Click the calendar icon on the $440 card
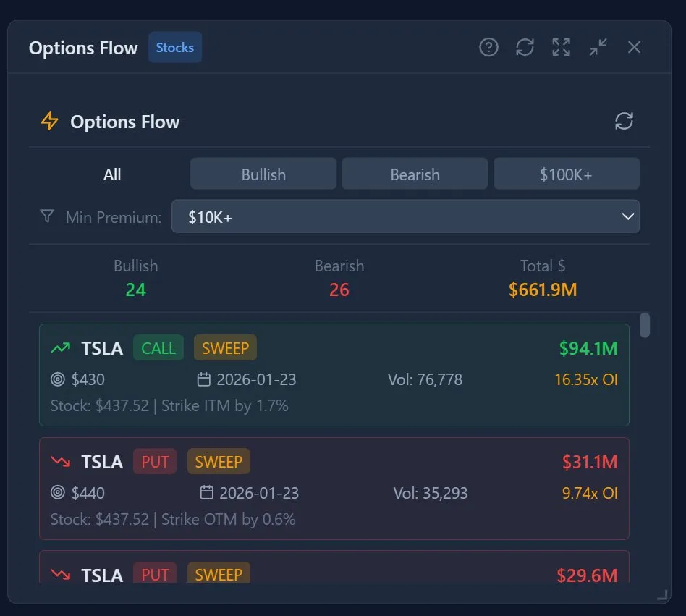Image resolution: width=686 pixels, height=616 pixels. click(206, 493)
